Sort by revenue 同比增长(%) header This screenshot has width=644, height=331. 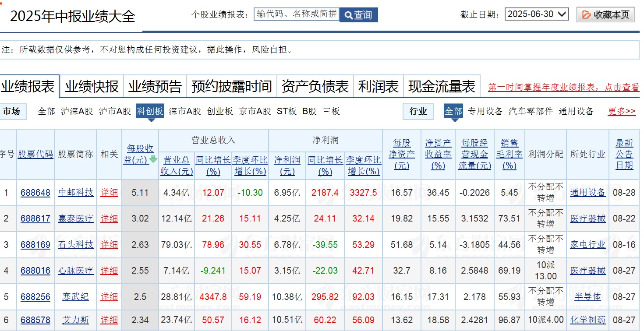click(x=213, y=165)
